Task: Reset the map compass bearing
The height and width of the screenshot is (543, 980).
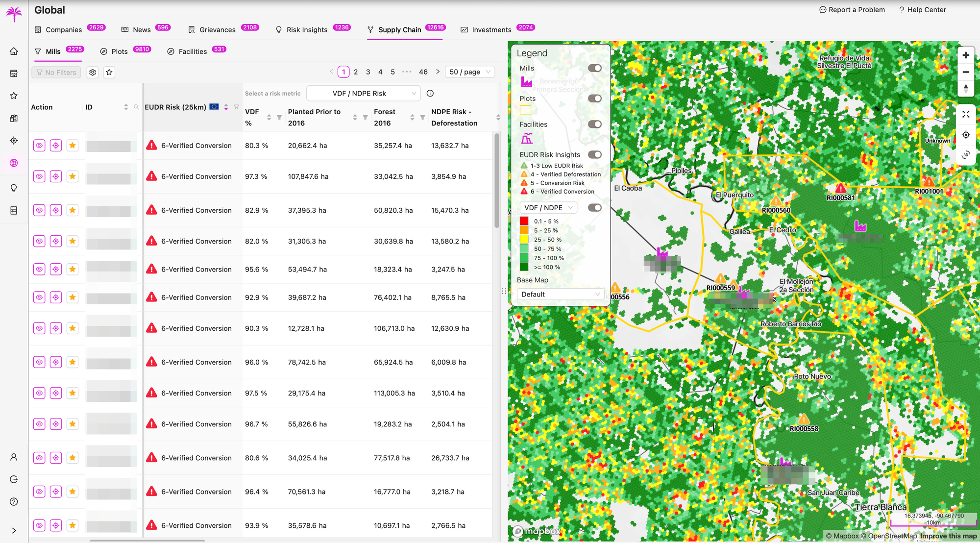Action: (x=966, y=89)
